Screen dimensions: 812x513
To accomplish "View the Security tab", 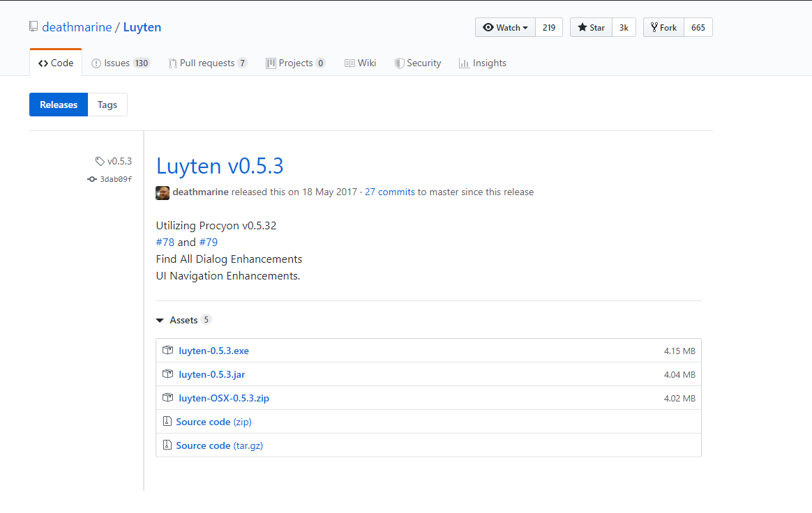I will point(418,63).
